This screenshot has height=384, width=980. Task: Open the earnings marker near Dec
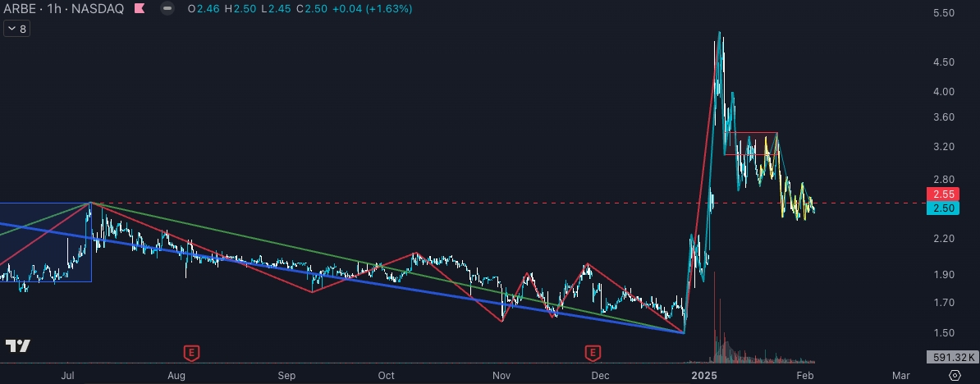click(592, 353)
